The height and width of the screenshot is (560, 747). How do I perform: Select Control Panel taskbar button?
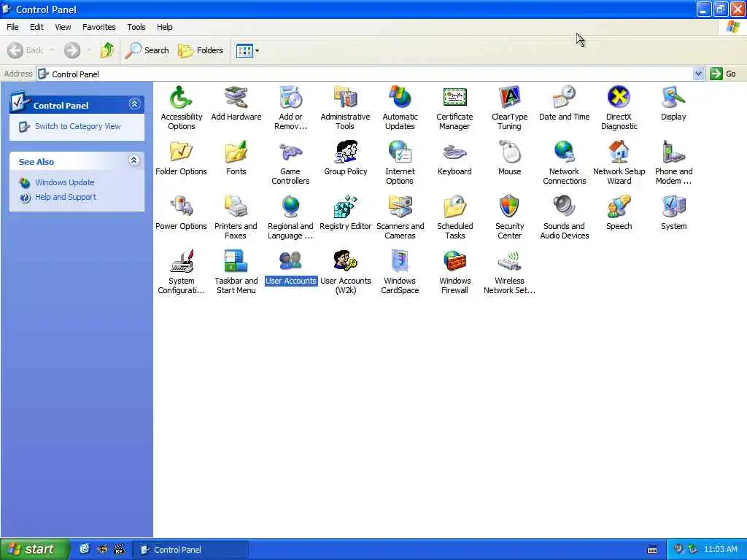click(190, 550)
